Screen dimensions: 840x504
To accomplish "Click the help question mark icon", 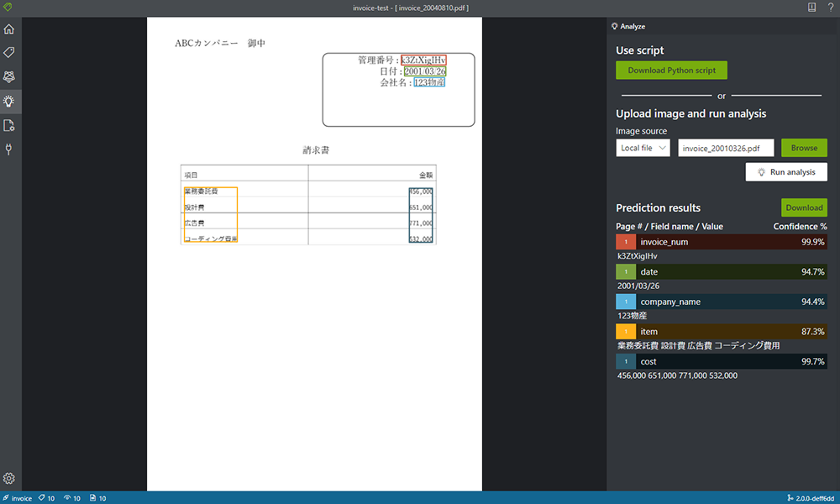I will 831,8.
